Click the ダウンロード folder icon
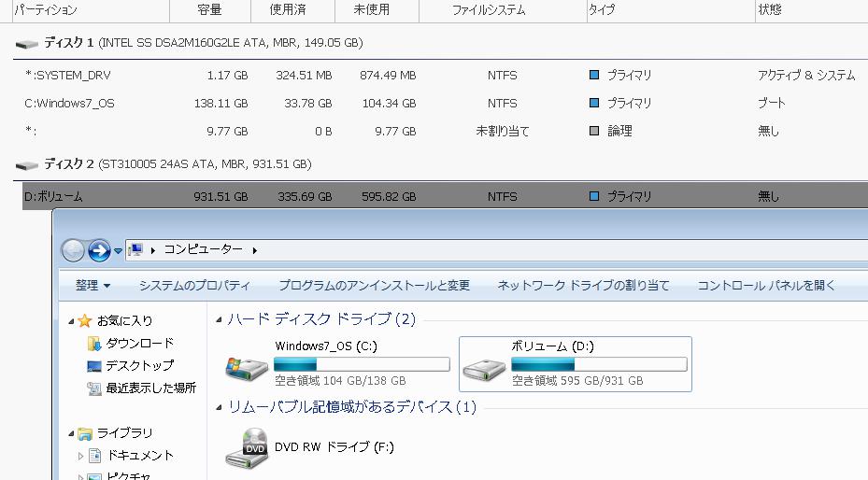 coord(94,344)
